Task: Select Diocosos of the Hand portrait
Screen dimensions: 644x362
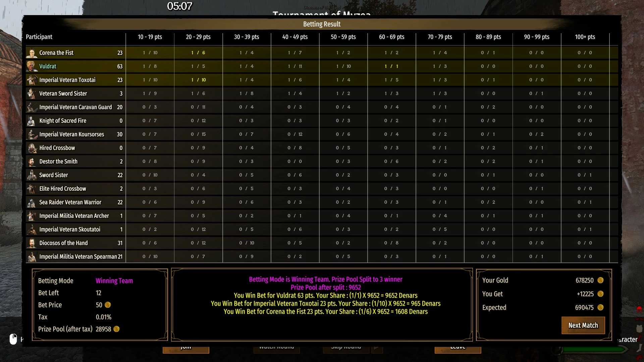Action: pos(32,243)
